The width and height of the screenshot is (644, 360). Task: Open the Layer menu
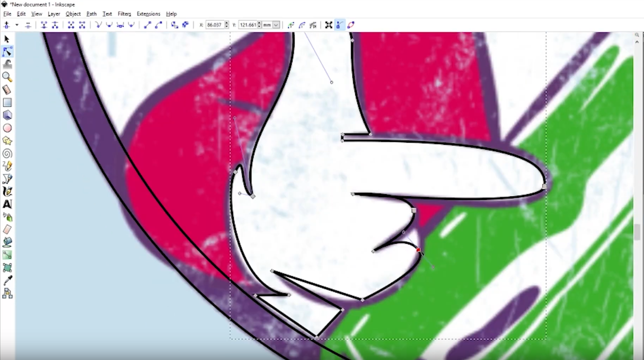point(54,14)
